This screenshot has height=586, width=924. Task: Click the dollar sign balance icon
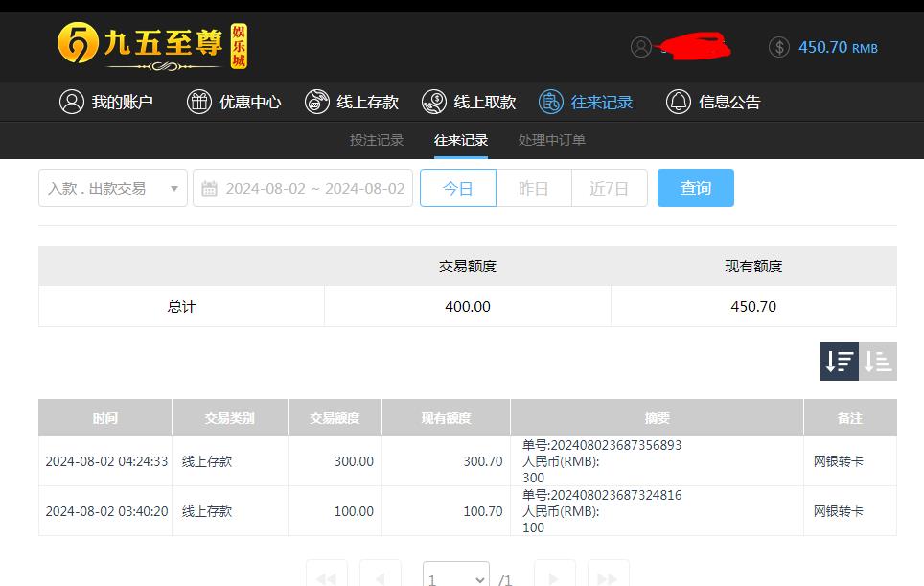click(x=778, y=47)
